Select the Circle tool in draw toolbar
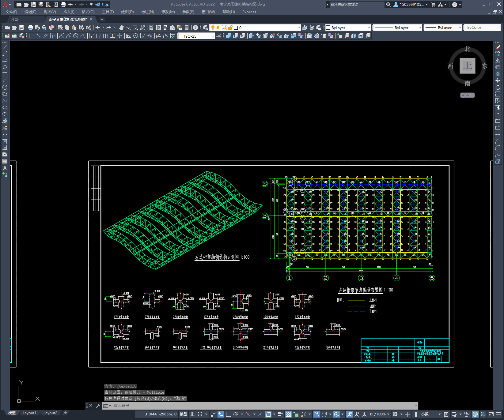The image size is (504, 420). (5, 87)
